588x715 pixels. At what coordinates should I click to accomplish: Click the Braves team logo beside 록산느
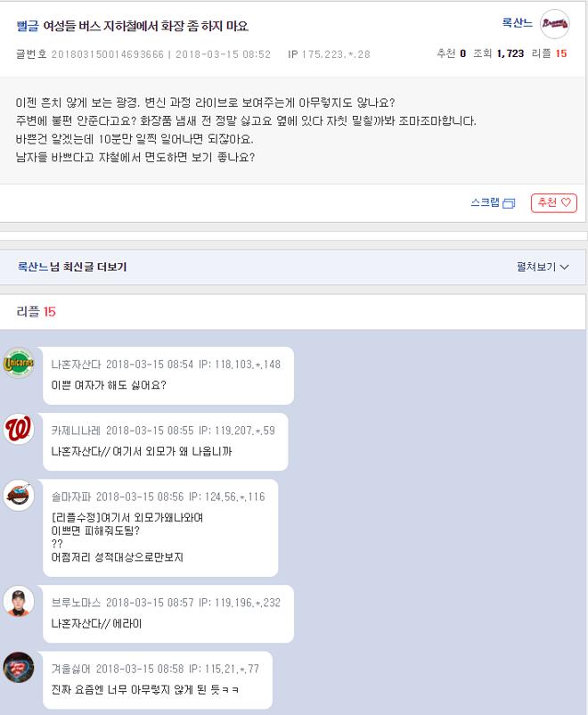tap(555, 24)
